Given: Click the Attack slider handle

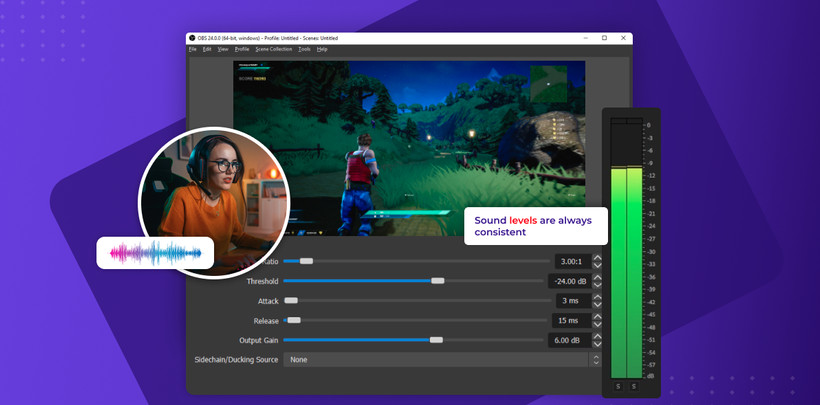Looking at the screenshot, I should (291, 300).
